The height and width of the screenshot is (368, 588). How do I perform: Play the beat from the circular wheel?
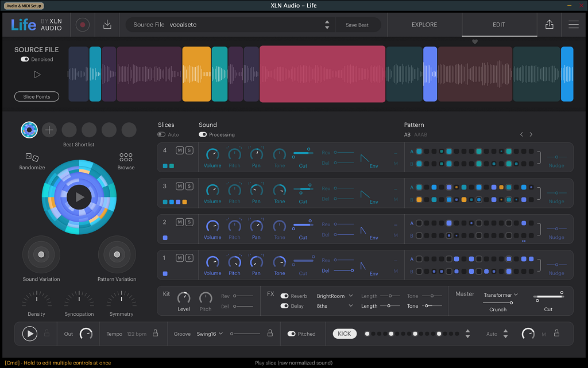[x=79, y=197]
